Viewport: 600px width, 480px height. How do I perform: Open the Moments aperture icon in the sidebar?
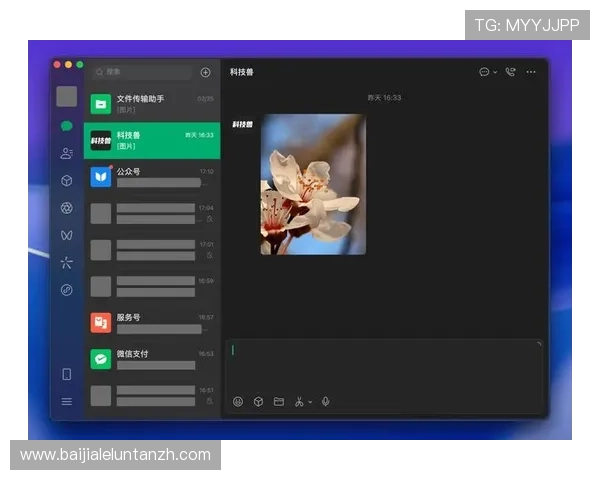[x=67, y=208]
